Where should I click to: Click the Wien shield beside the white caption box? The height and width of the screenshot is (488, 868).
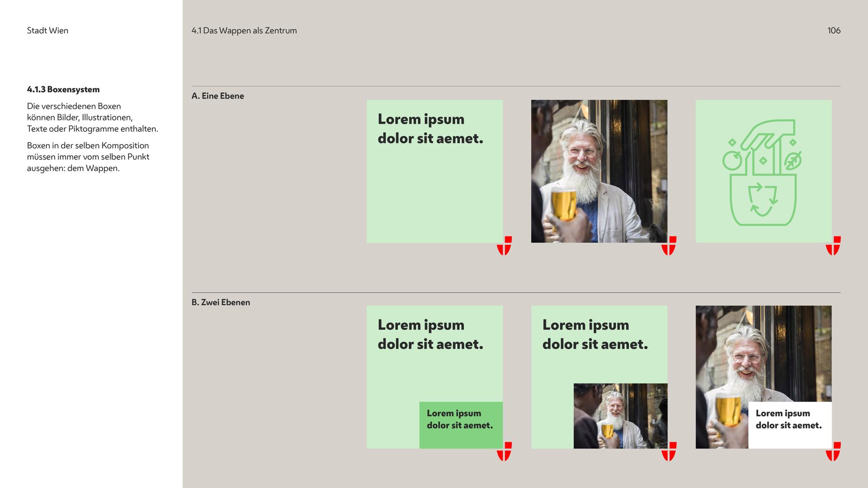[833, 452]
